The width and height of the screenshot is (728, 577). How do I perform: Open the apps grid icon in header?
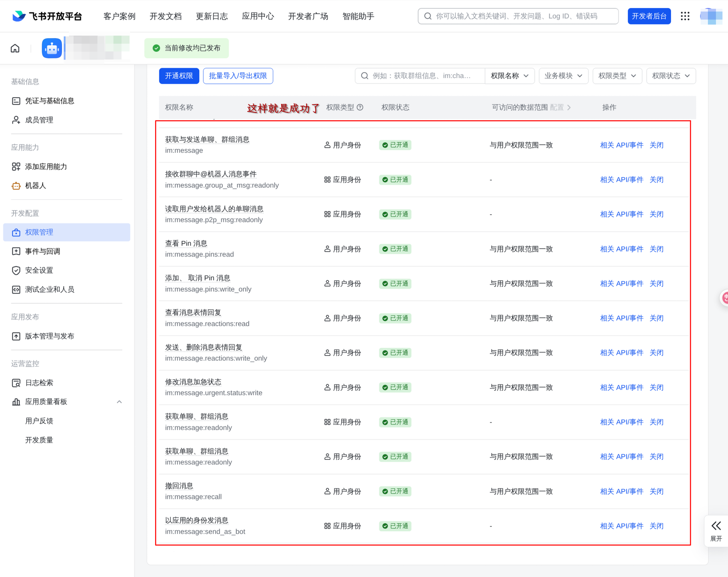[x=685, y=16]
